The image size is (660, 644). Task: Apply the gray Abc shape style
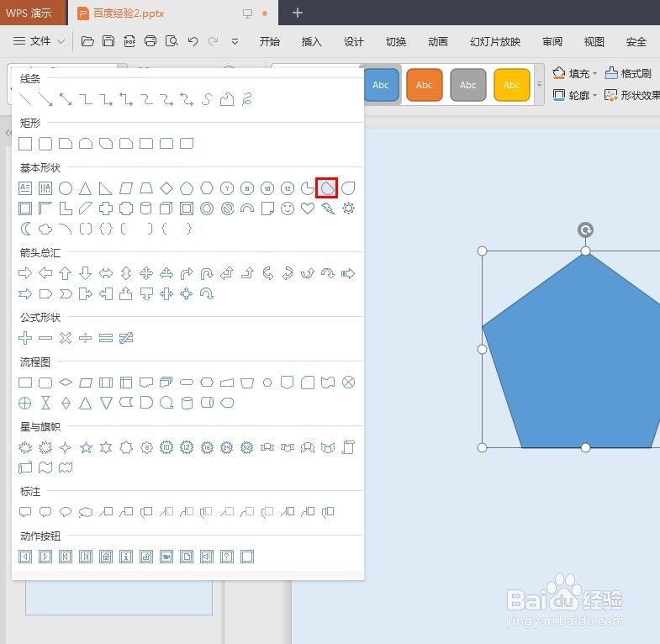[468, 85]
